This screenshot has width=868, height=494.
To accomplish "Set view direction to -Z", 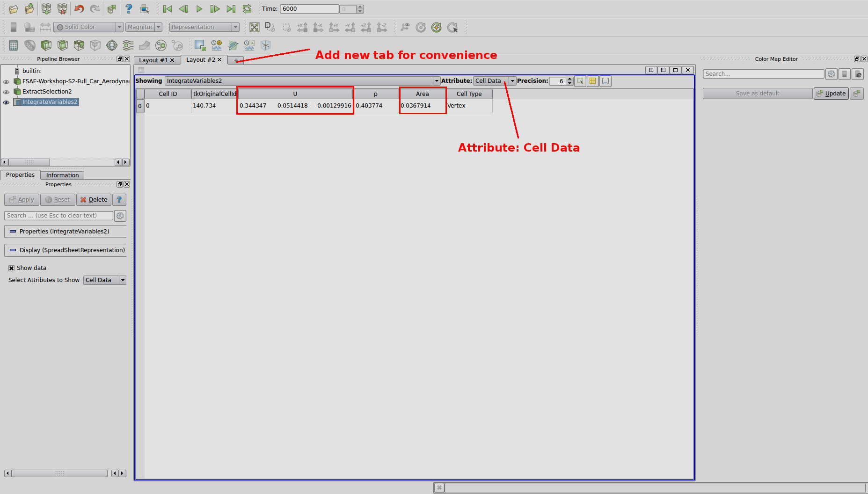I will click(x=382, y=27).
